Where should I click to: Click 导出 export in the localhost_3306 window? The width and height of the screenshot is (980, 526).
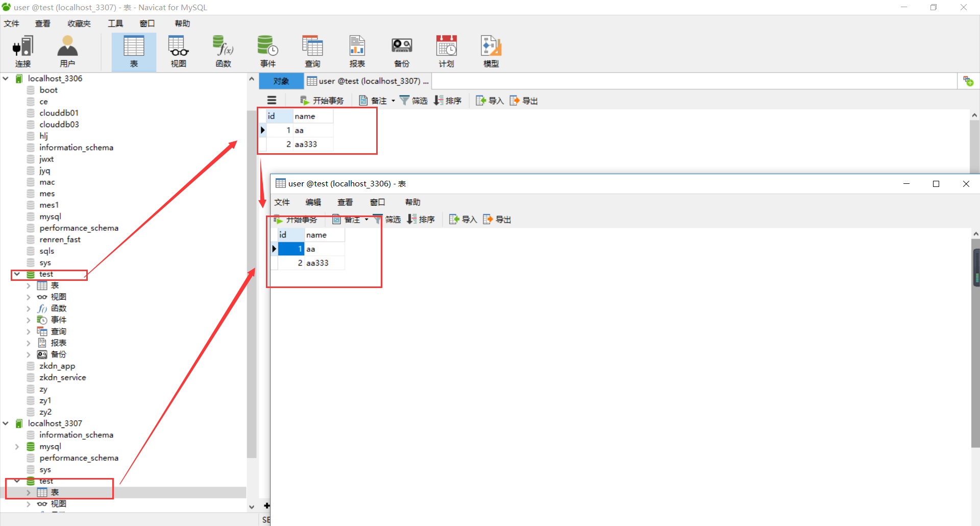pyautogui.click(x=497, y=220)
